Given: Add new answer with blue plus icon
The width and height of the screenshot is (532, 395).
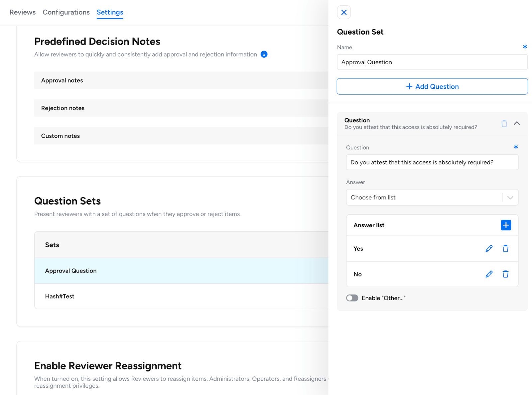Looking at the screenshot, I should [506, 225].
